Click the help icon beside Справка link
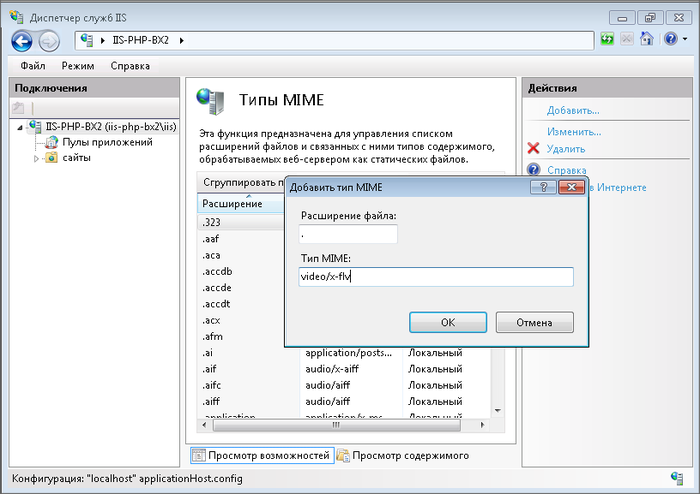Viewport: 700px width, 494px height. click(x=533, y=170)
